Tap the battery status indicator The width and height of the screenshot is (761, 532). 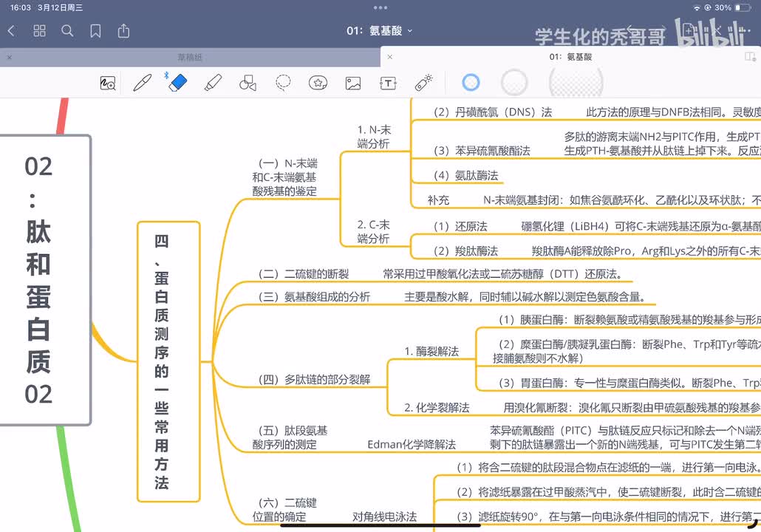pyautogui.click(x=743, y=7)
